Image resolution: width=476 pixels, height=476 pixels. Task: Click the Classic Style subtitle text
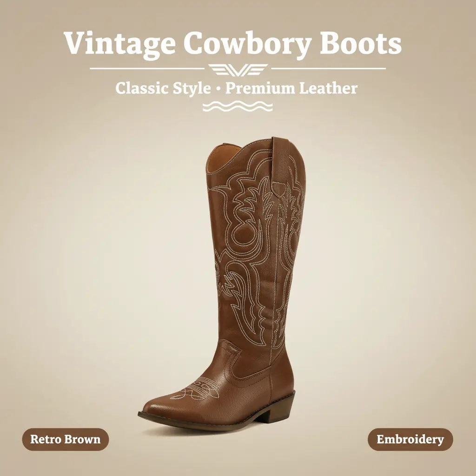[163, 88]
